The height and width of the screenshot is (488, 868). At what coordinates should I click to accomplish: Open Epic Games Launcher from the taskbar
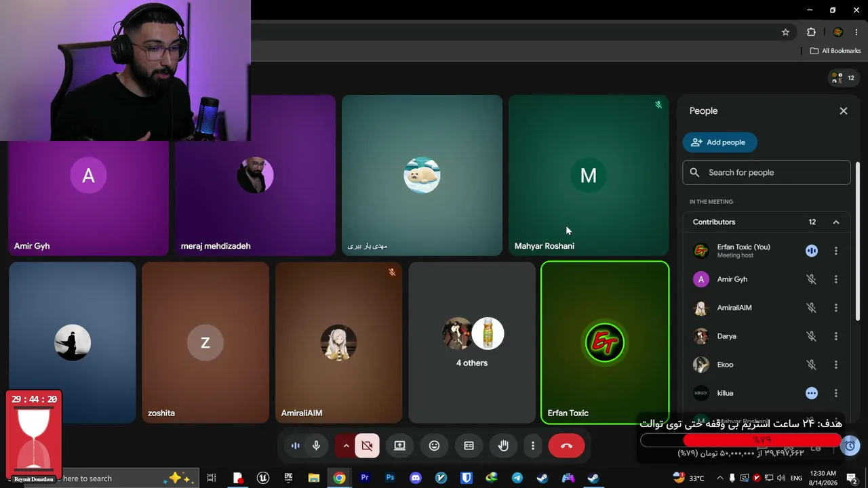pos(288,479)
